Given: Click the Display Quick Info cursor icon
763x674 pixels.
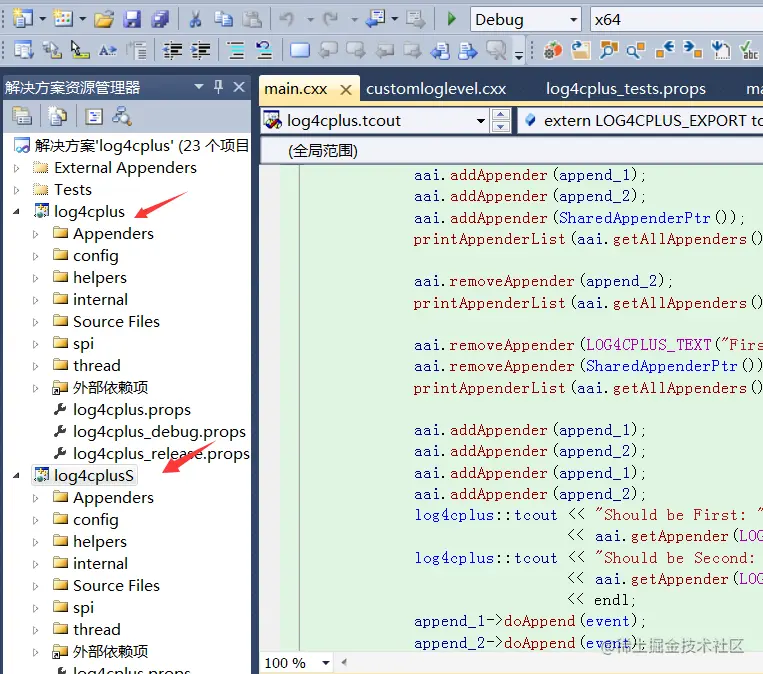Looking at the screenshot, I should pyautogui.click(x=79, y=50).
